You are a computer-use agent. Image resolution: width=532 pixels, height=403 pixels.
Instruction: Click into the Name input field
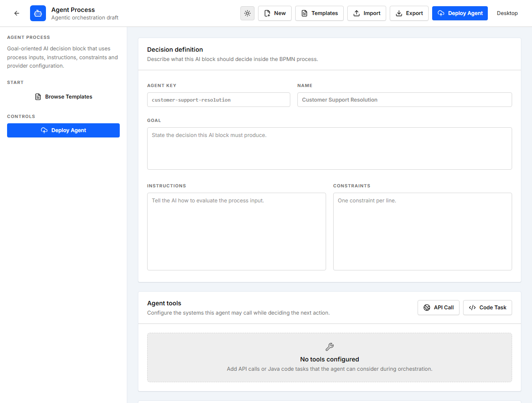pyautogui.click(x=405, y=100)
